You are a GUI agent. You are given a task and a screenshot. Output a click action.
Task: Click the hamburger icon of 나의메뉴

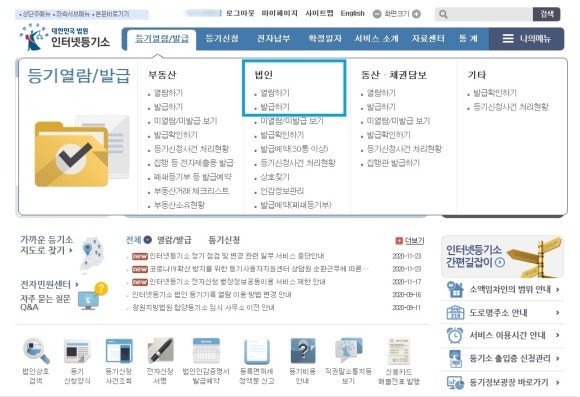508,38
